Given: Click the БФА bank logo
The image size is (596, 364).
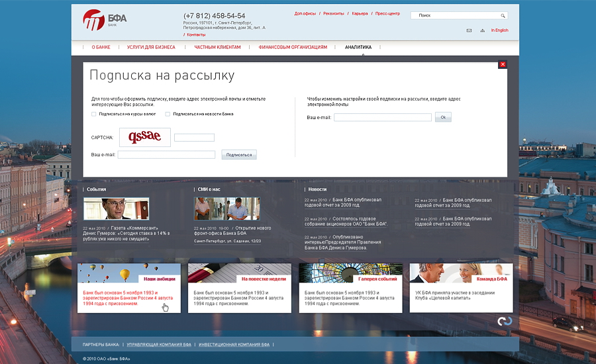Looking at the screenshot, I should click(x=105, y=20).
